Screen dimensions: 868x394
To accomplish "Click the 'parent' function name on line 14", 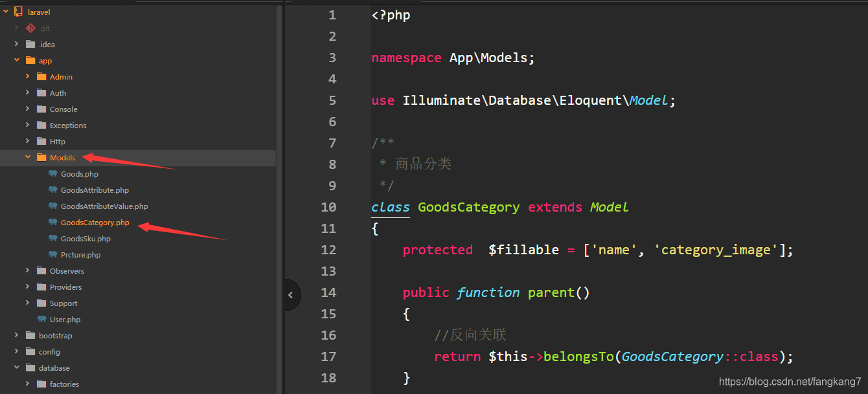I will (551, 292).
